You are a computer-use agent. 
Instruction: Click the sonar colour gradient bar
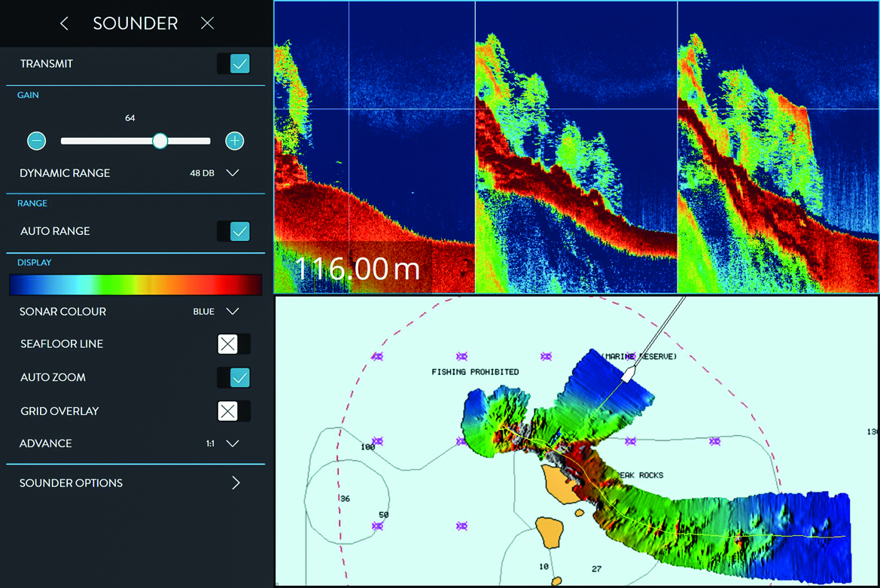click(x=136, y=285)
